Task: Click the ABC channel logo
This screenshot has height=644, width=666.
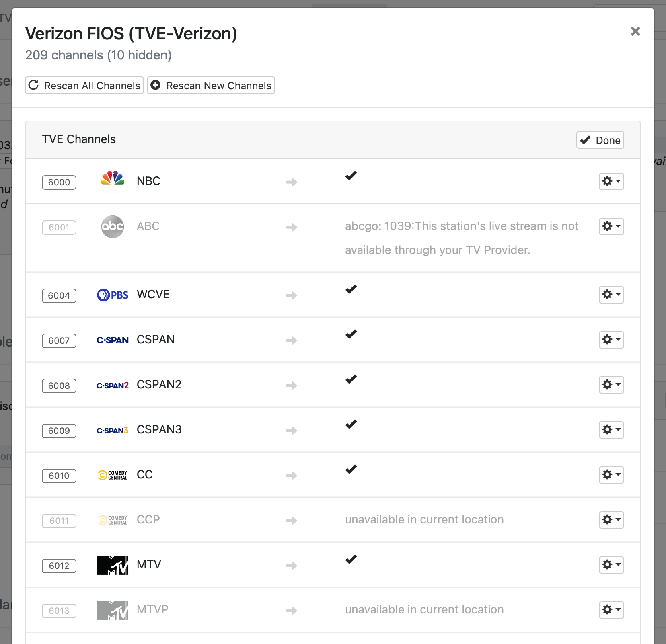Action: (x=112, y=226)
